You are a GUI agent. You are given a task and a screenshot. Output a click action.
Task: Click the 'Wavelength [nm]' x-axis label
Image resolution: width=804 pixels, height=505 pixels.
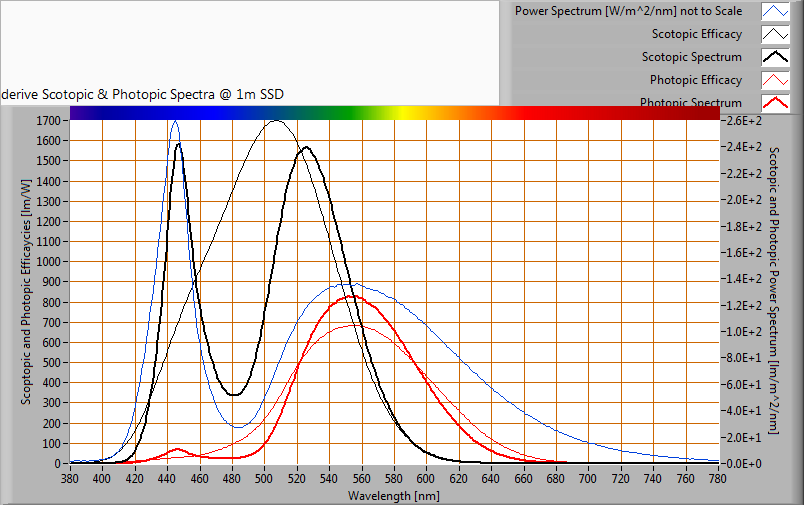[393, 495]
